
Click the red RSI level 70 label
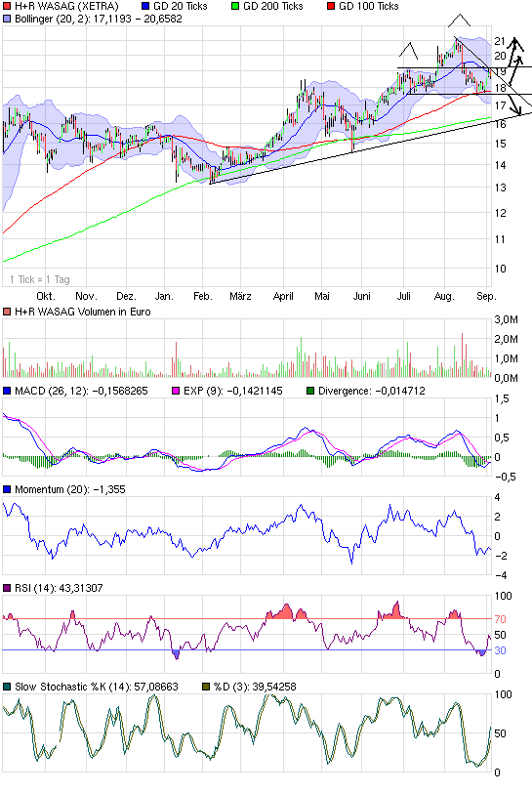click(x=500, y=619)
